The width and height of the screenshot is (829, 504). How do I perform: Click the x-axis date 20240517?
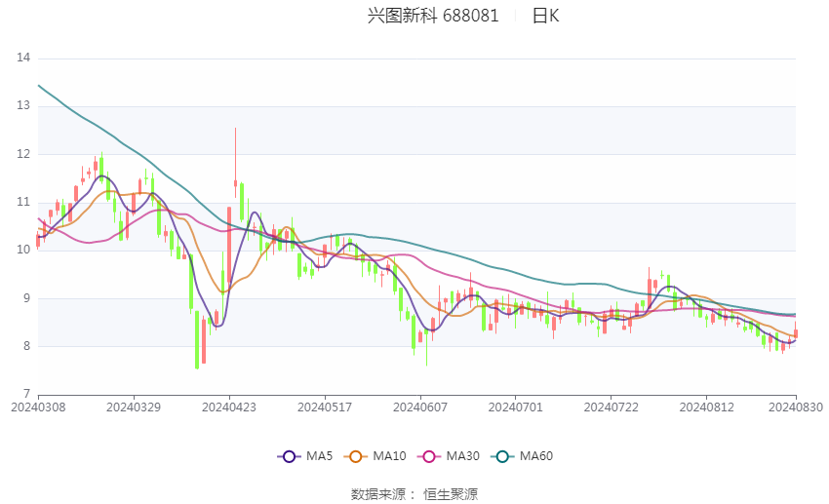325,407
